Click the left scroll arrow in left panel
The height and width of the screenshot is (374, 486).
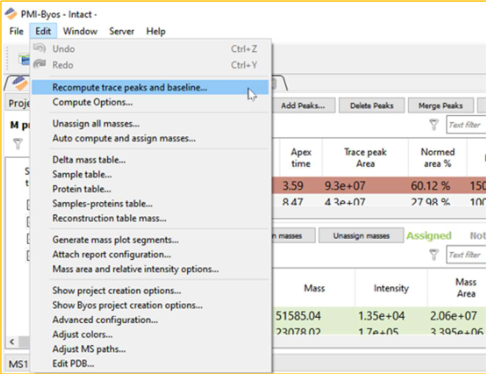pos(12,342)
